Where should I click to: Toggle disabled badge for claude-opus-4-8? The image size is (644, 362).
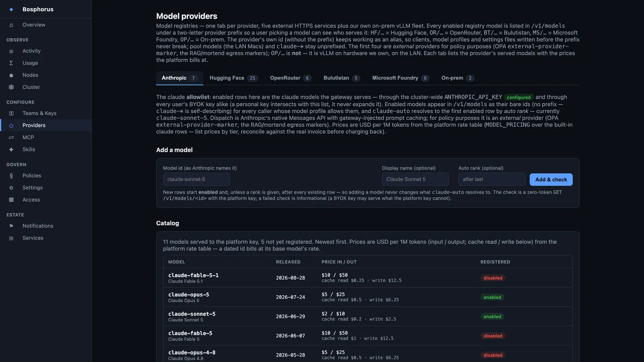coord(493,355)
